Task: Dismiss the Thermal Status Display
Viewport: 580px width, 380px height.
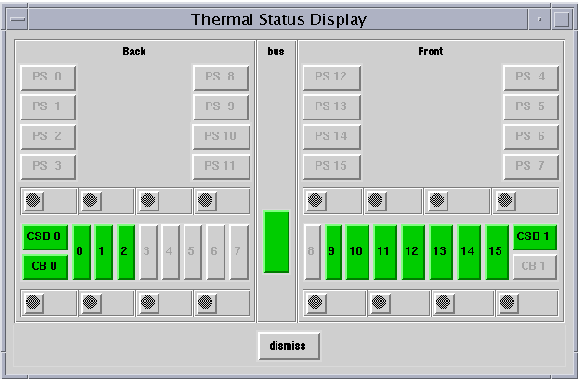Action: (x=289, y=346)
